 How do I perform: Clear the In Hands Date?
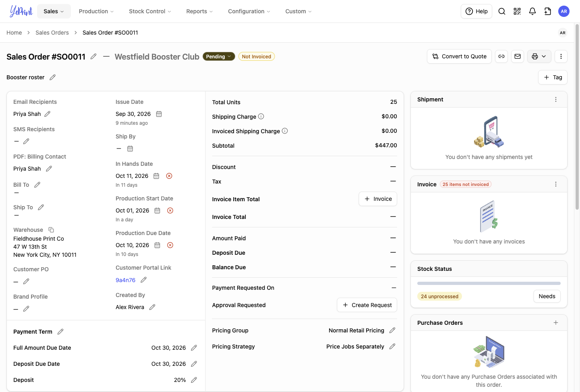tap(169, 176)
